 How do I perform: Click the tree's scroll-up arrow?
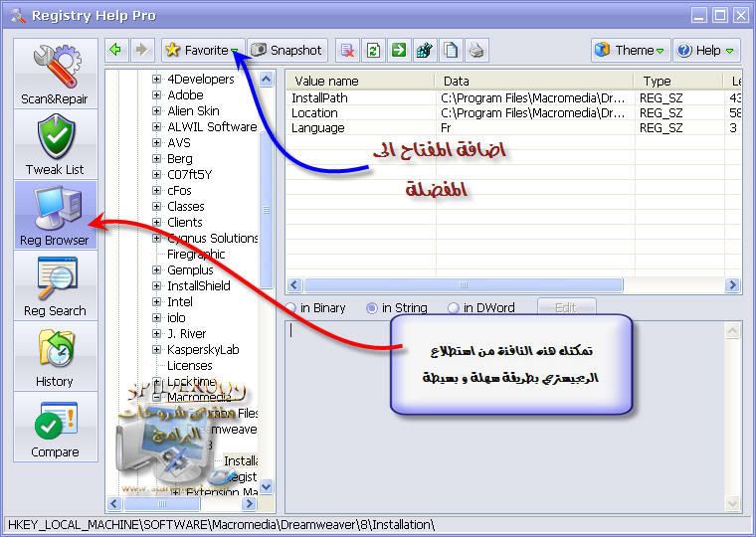coord(267,79)
